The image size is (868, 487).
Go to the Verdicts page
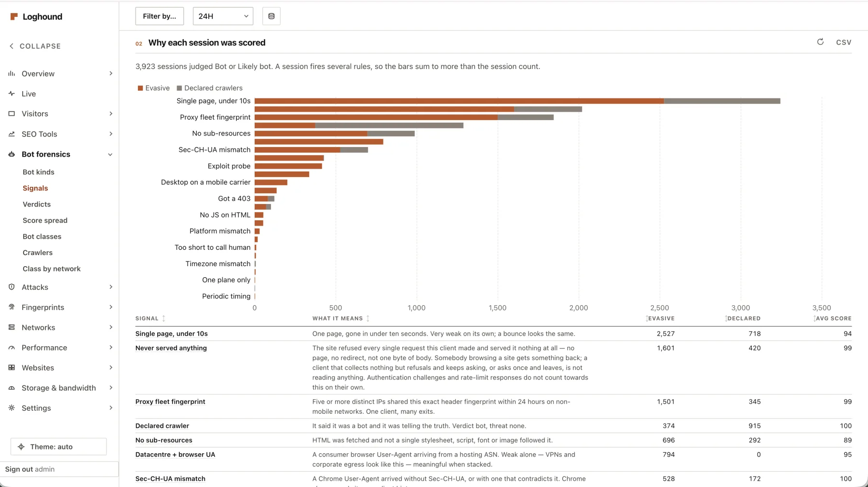(x=37, y=204)
